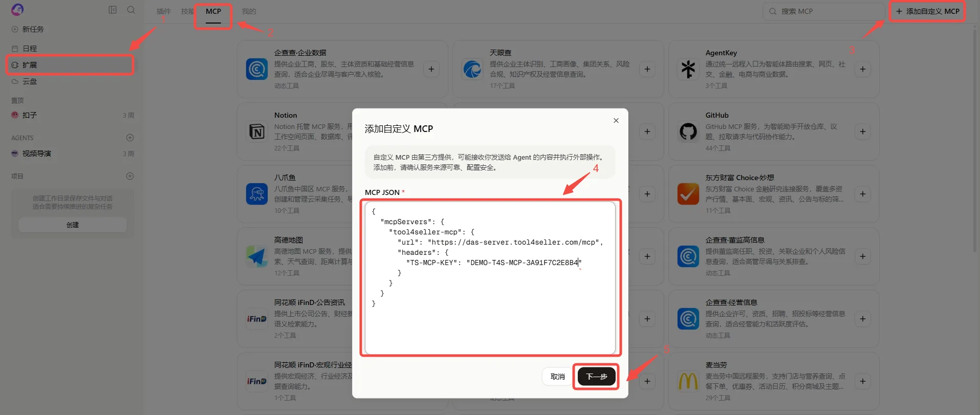This screenshot has width=980, height=415.
Task: Open the 视频导演 agent
Action: [x=72, y=154]
